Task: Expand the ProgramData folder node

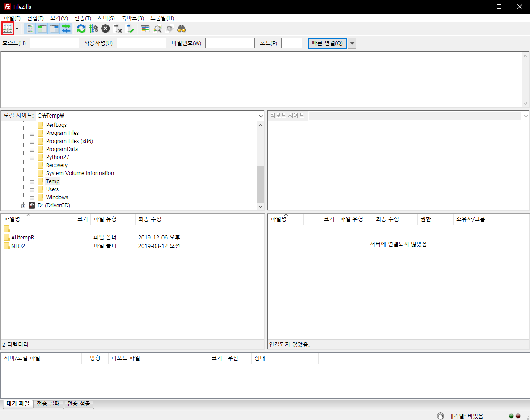Action: point(32,150)
